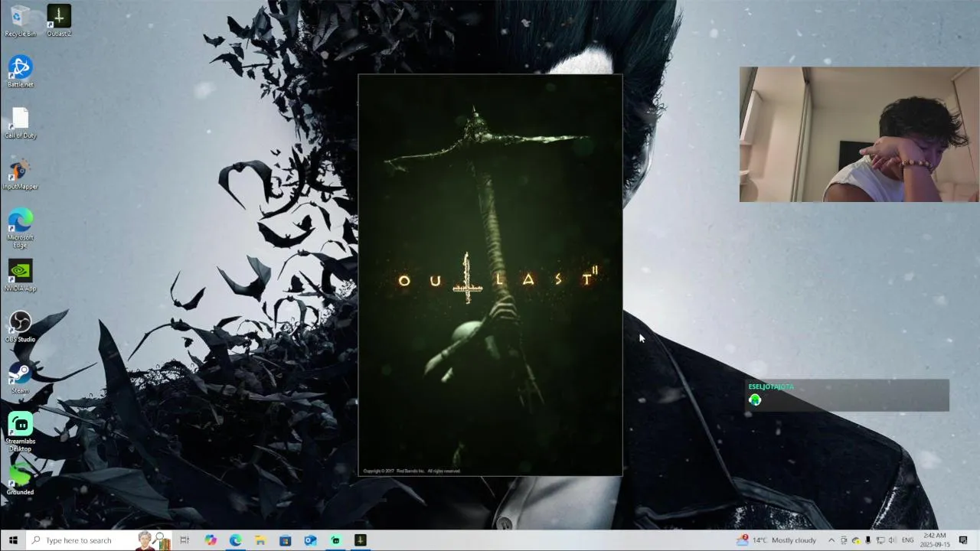Screen dimensions: 980x551
Task: Select the Steam desktop icon
Action: pyautogui.click(x=20, y=378)
